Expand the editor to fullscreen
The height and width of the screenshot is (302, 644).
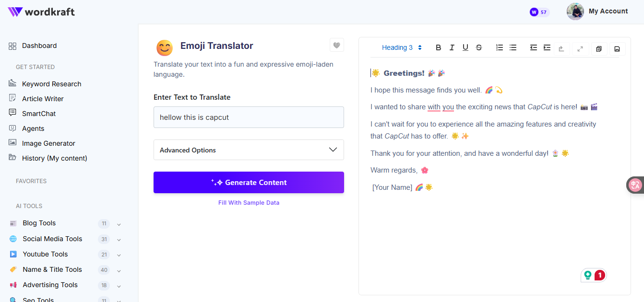pyautogui.click(x=580, y=48)
